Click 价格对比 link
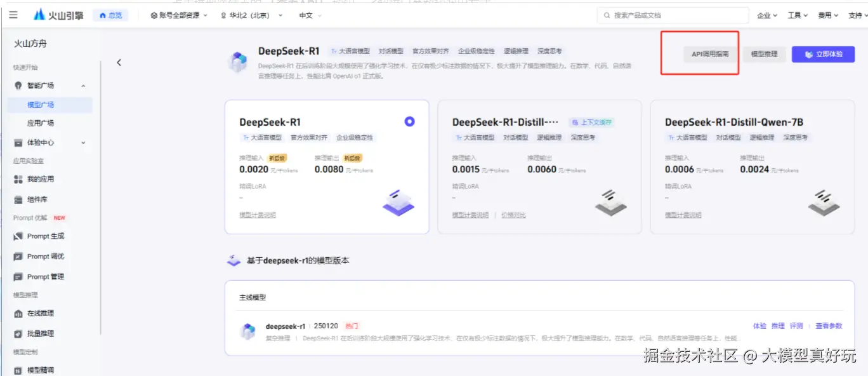868x376 pixels. pos(514,215)
